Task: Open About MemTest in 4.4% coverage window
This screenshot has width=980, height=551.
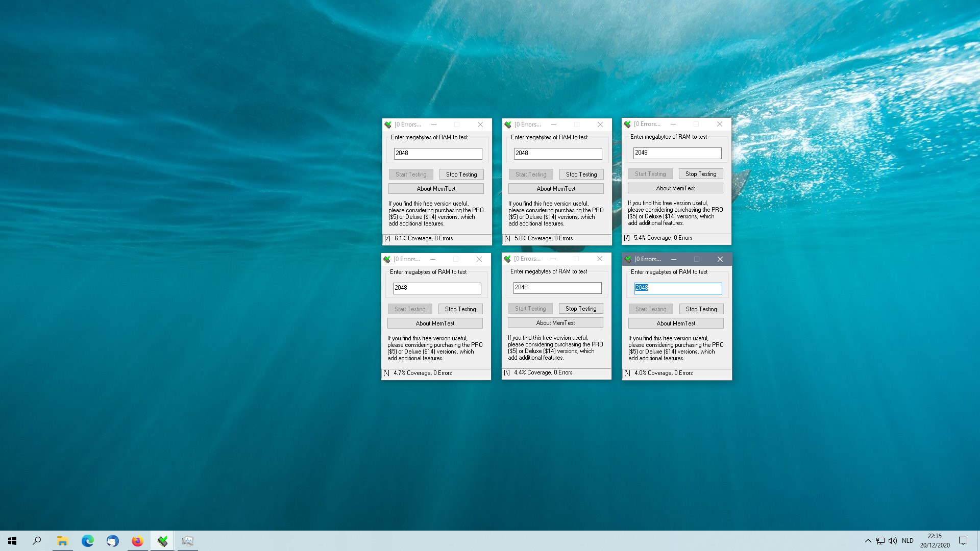Action: click(555, 323)
